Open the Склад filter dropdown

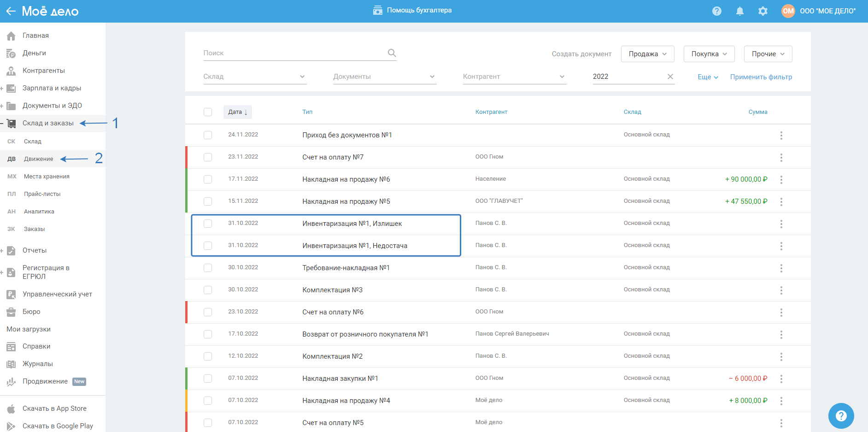[254, 77]
